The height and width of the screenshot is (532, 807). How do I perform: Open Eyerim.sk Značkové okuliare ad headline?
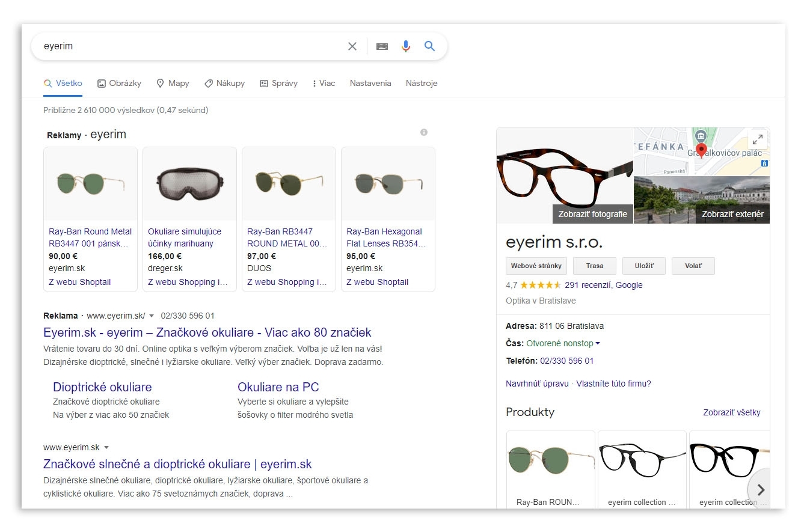point(207,332)
